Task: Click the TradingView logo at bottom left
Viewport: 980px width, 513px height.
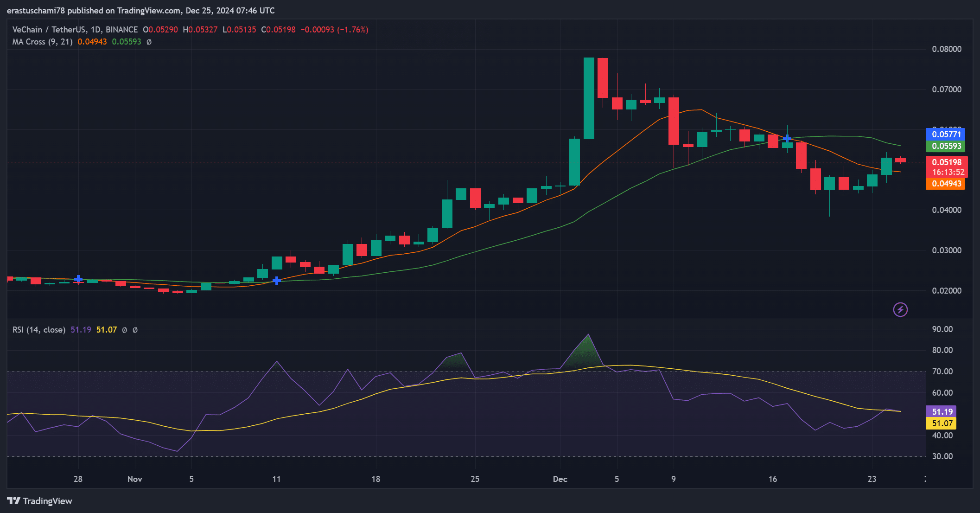Action: pyautogui.click(x=40, y=501)
